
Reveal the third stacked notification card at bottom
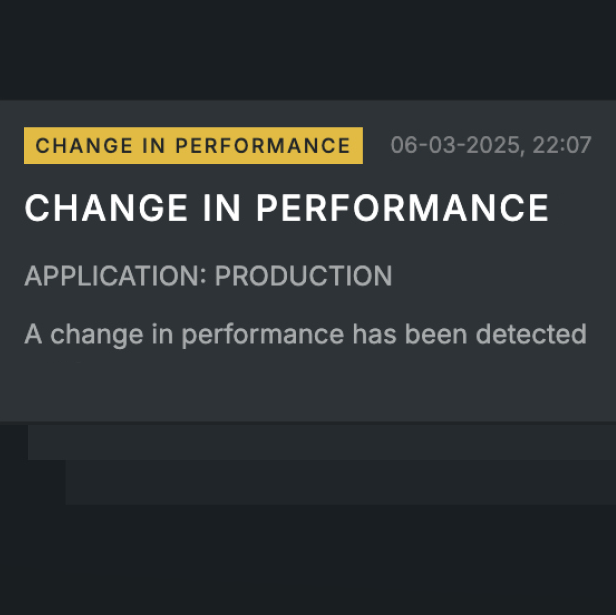pyautogui.click(x=340, y=482)
